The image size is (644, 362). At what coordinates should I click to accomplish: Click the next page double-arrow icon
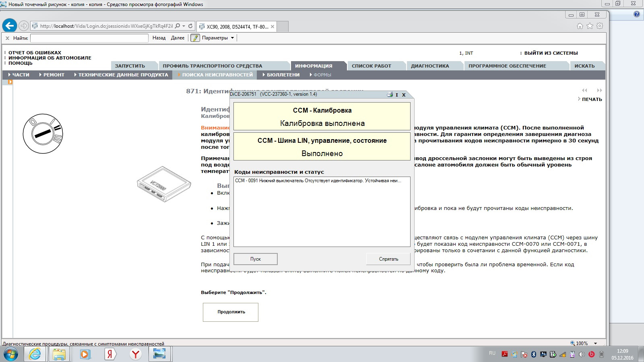click(599, 90)
